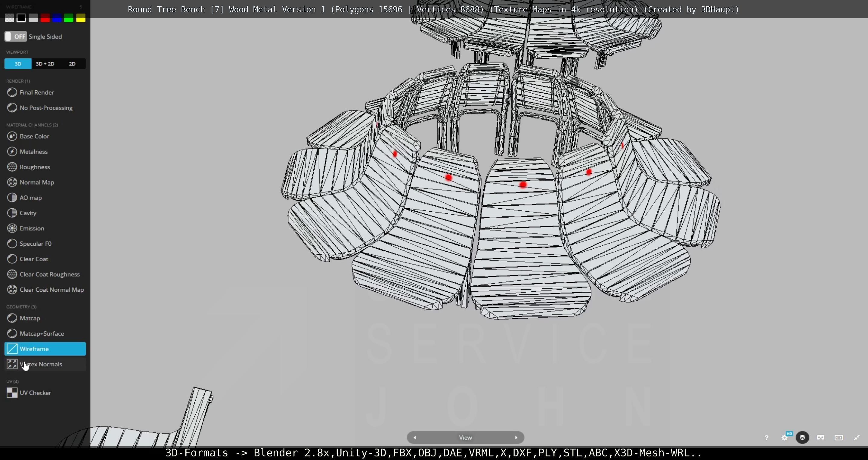
Task: Click the View annotation label
Action: pyautogui.click(x=465, y=437)
